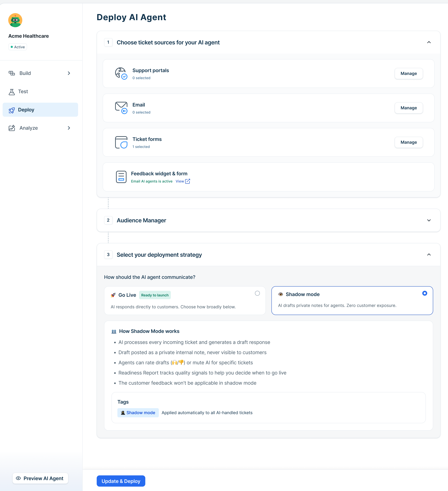Viewport: 448px width, 491px height.
Task: Click the external link icon beside View
Action: pos(188,181)
